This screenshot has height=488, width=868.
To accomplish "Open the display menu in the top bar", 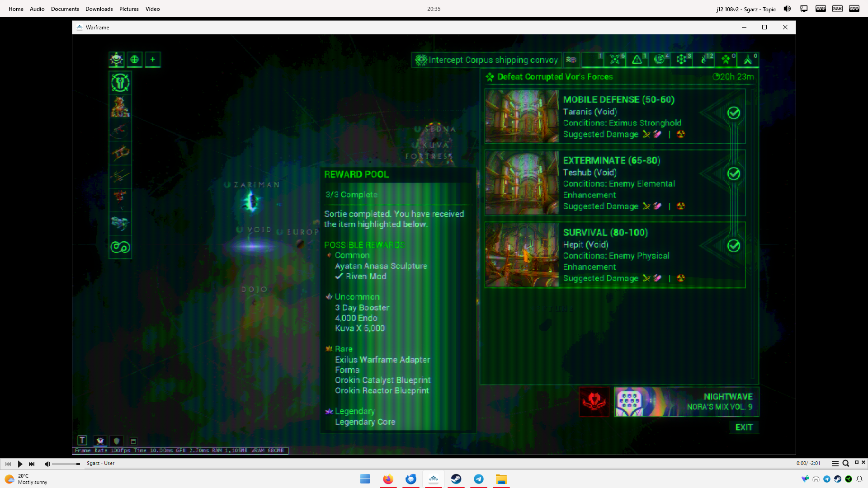I will 804,9.
